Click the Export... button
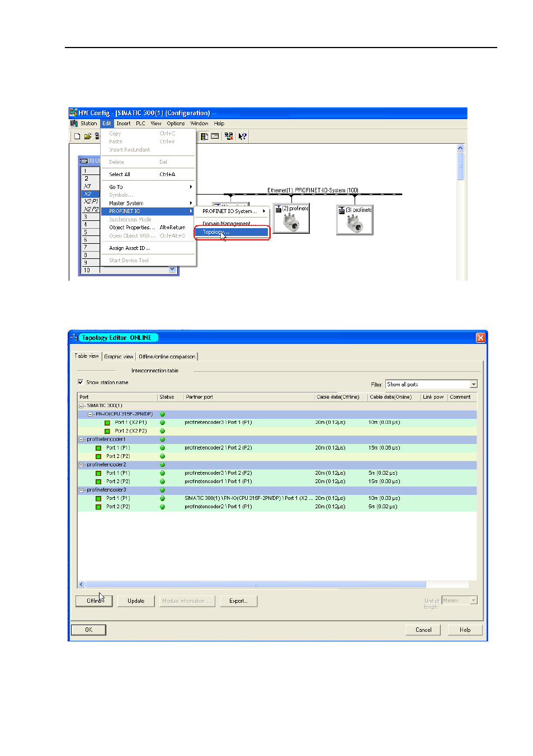This screenshot has width=533, height=756. 238,601
